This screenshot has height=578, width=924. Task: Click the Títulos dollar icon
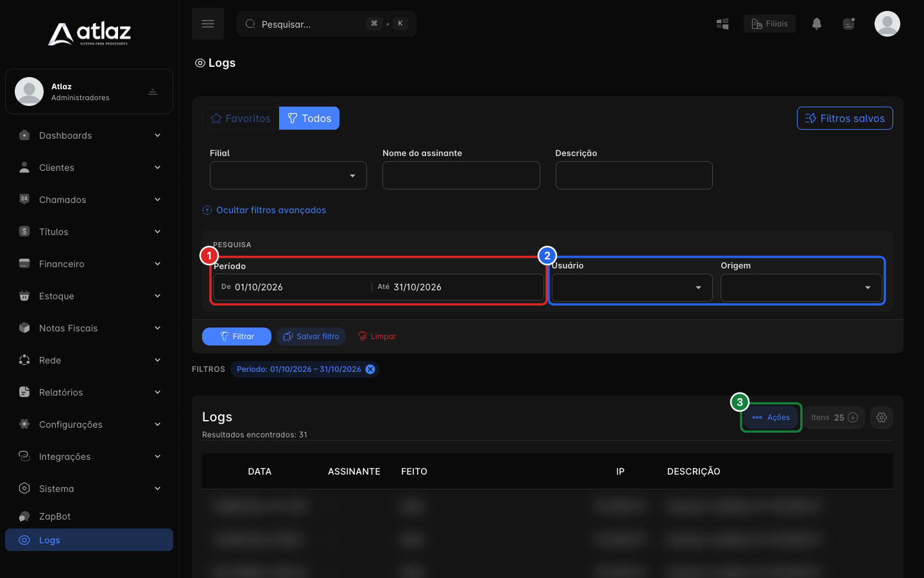(24, 232)
